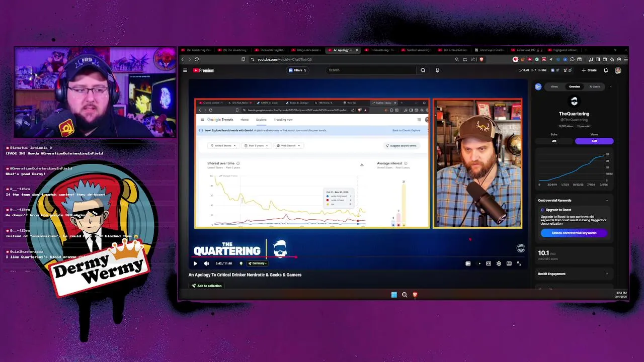Open the YouTube hamburger guide menu
The height and width of the screenshot is (362, 644).
(x=185, y=70)
